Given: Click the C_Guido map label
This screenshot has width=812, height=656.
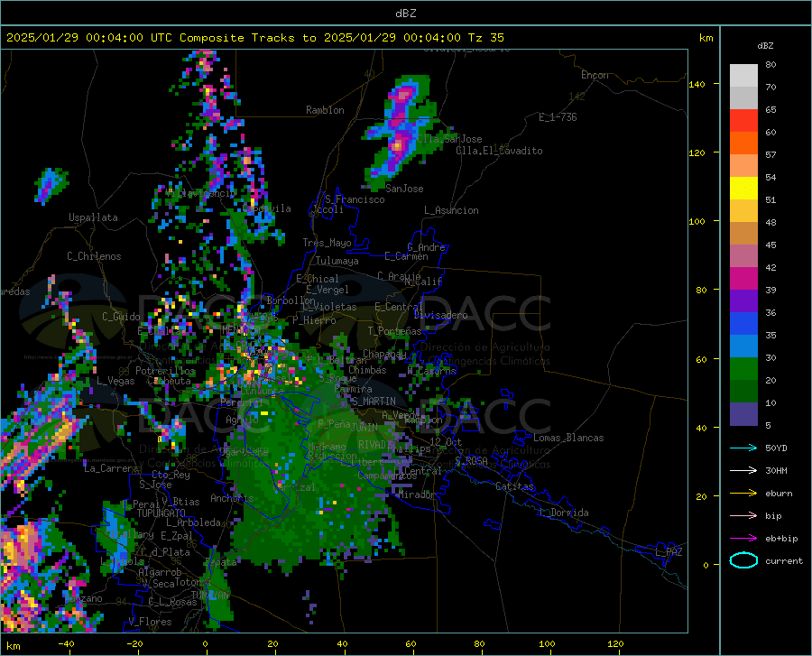Looking at the screenshot, I should click(x=121, y=317).
